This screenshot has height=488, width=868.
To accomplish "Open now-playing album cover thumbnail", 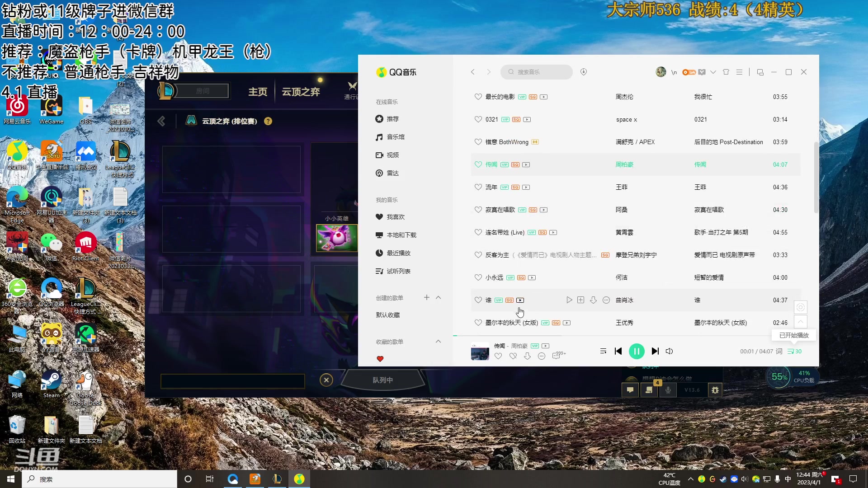I will [x=480, y=351].
